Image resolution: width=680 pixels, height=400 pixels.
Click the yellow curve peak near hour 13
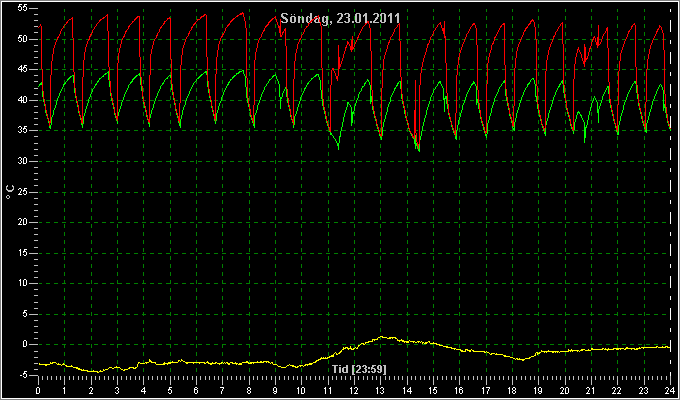[382, 337]
